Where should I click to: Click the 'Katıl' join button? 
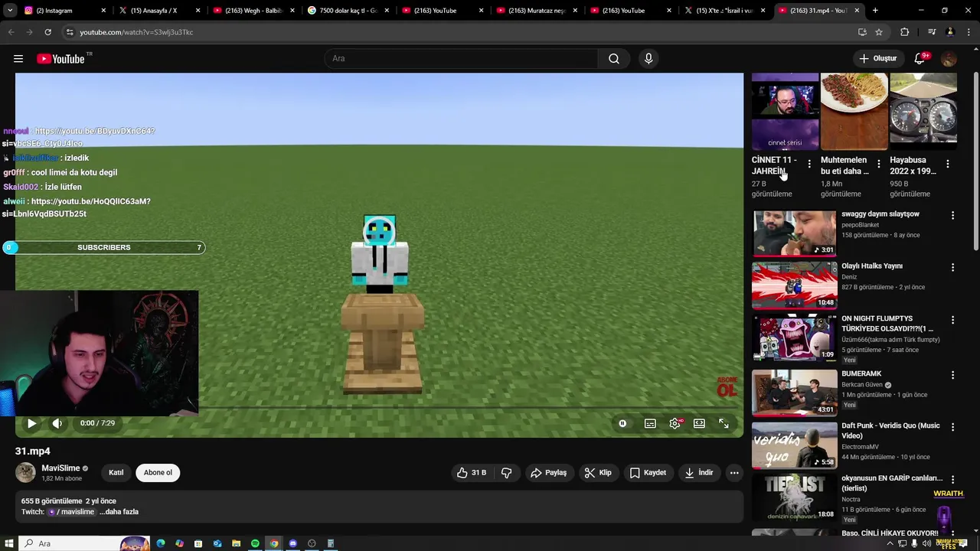pyautogui.click(x=116, y=473)
